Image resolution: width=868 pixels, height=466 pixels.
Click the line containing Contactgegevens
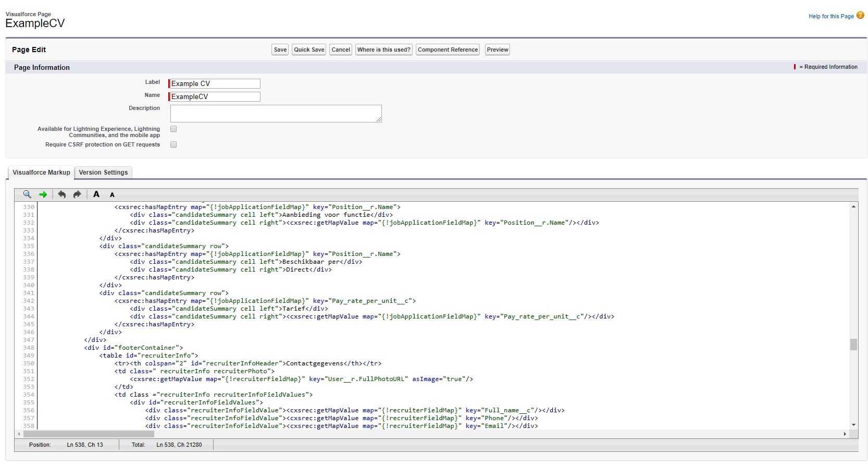[248, 363]
